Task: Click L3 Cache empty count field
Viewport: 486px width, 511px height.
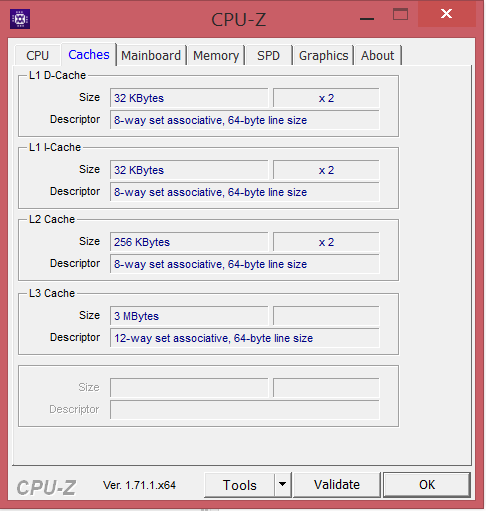Action: 326,316
